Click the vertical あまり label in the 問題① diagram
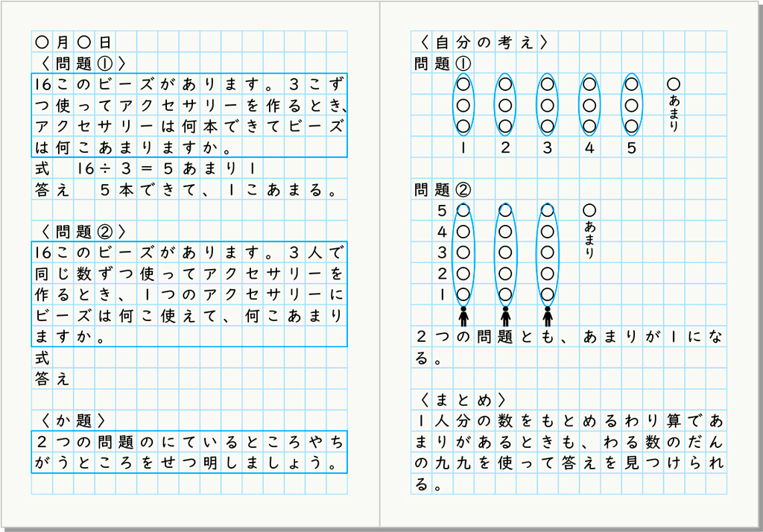The width and height of the screenshot is (763, 532). click(674, 113)
